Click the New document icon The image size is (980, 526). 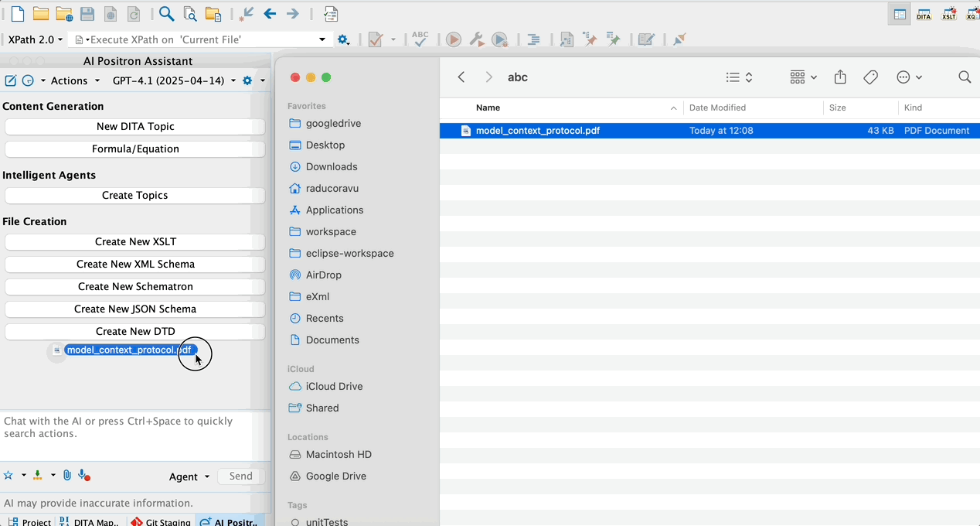[17, 14]
